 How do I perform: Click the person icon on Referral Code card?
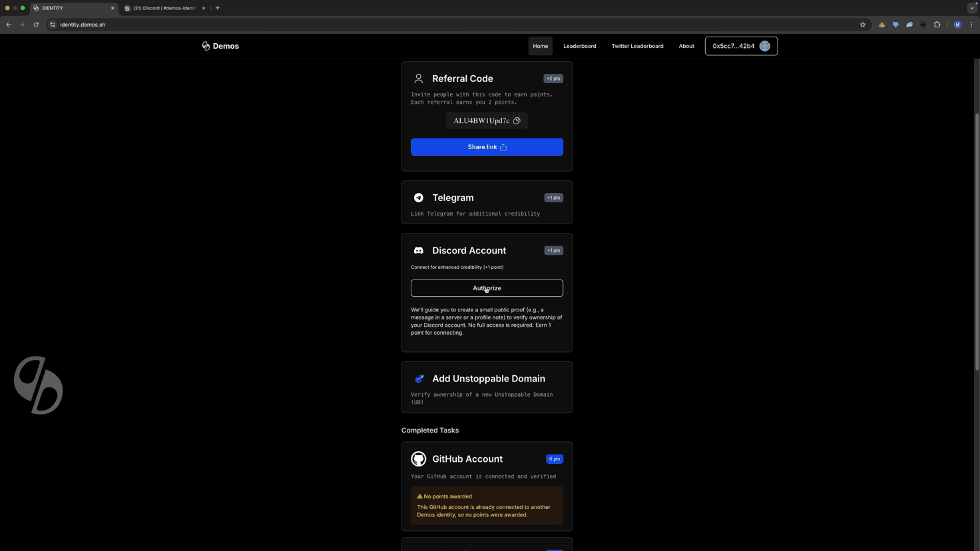pyautogui.click(x=419, y=78)
